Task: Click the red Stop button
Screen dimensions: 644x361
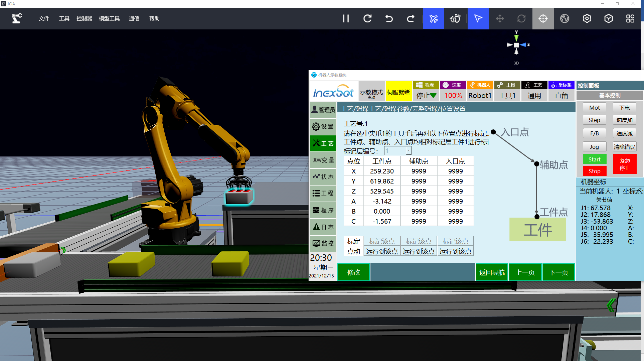Action: tap(594, 171)
